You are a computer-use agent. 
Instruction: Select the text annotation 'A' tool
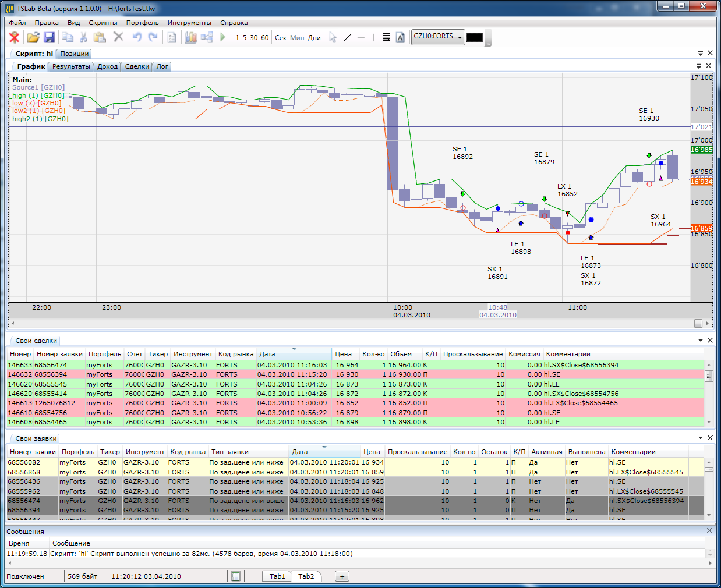[400, 37]
